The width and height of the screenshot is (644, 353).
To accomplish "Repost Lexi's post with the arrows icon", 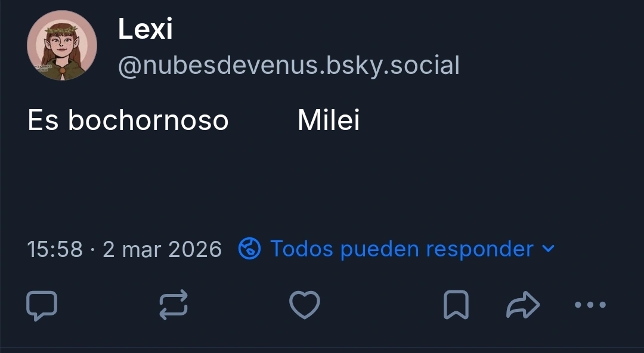I will (174, 305).
